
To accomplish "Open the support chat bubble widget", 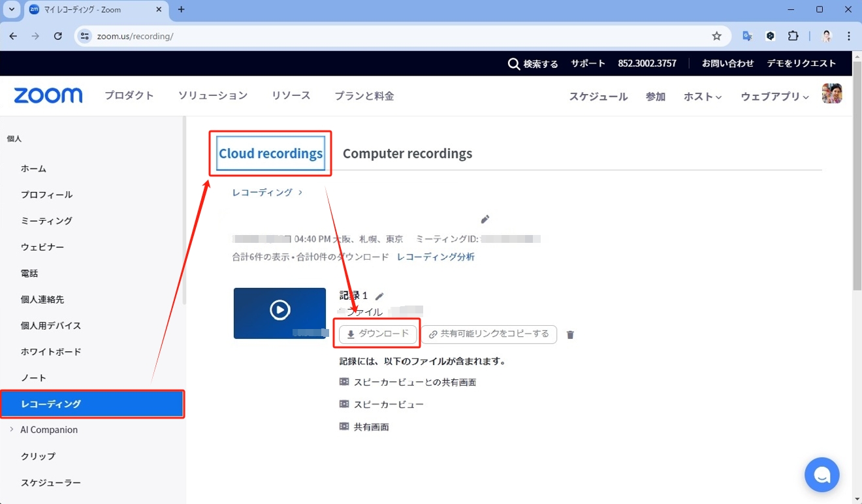I will 822,475.
